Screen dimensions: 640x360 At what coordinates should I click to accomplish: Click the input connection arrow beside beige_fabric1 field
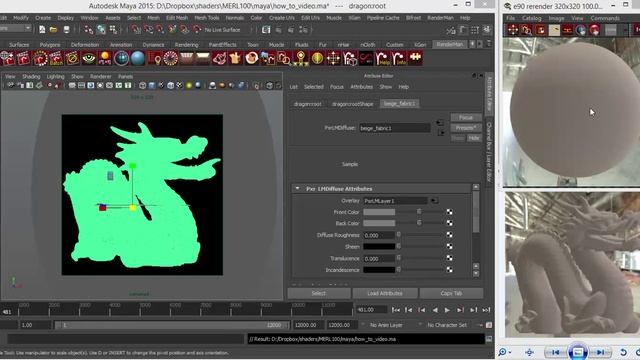(x=440, y=123)
